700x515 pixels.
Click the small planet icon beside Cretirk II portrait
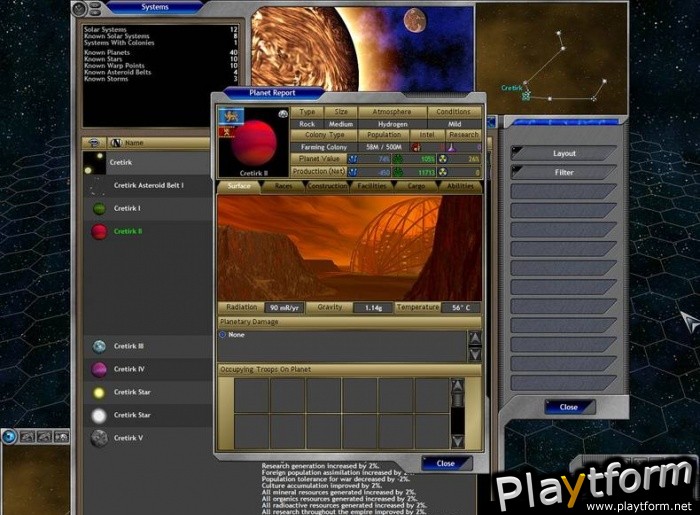[x=283, y=114]
